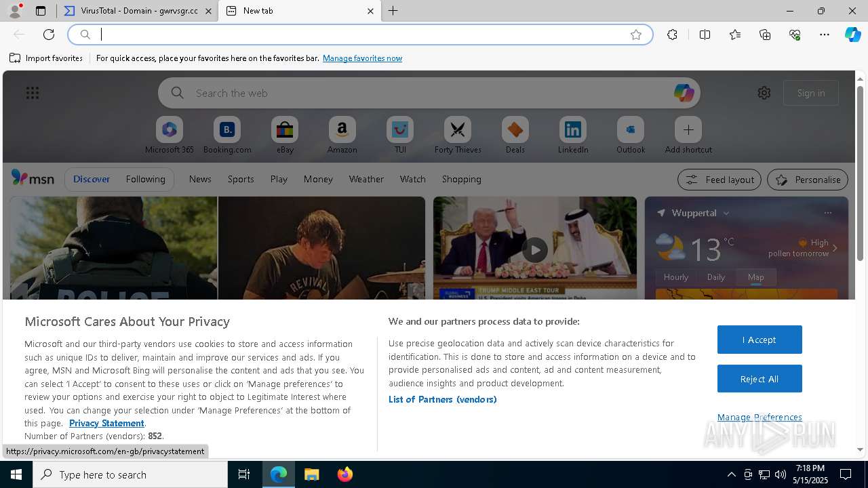868x488 pixels.
Task: Toggle the Split screen icon
Action: tap(705, 35)
